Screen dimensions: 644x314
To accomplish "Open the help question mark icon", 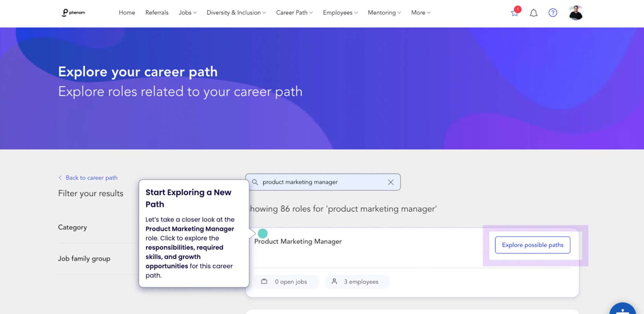I will tap(553, 13).
